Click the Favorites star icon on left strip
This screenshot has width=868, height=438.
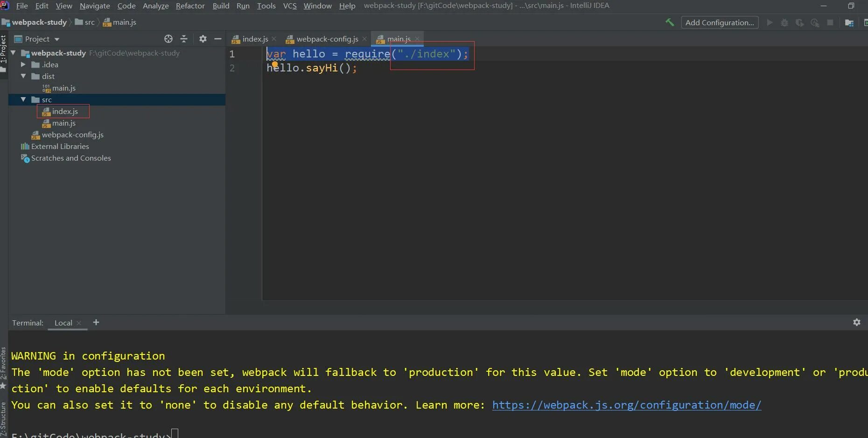(x=3, y=386)
